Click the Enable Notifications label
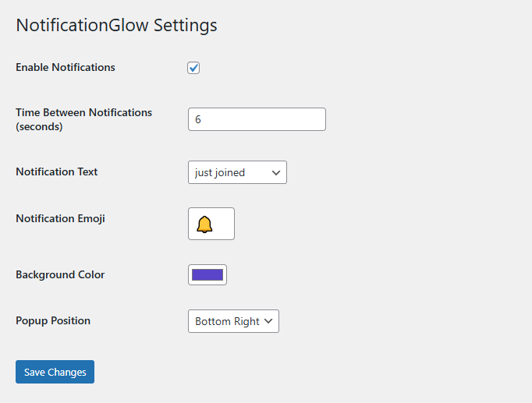Image resolution: width=532 pixels, height=403 pixels. coord(66,68)
